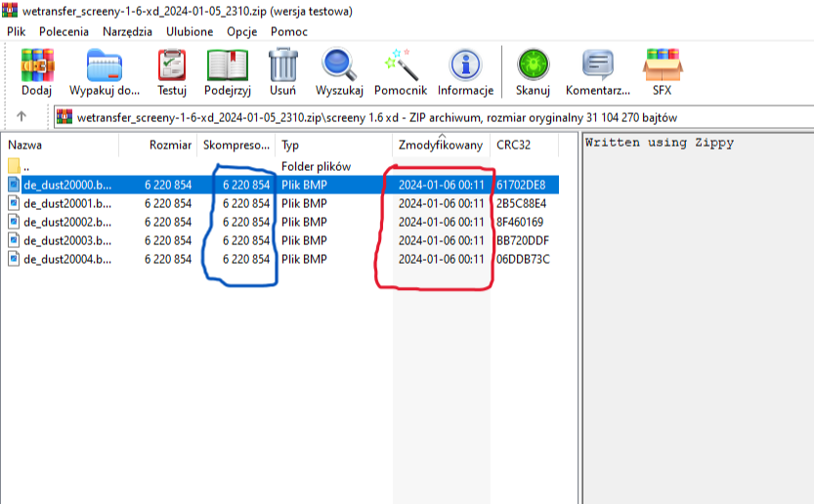Go up one level using arrow button
814x504 pixels.
coord(21,117)
